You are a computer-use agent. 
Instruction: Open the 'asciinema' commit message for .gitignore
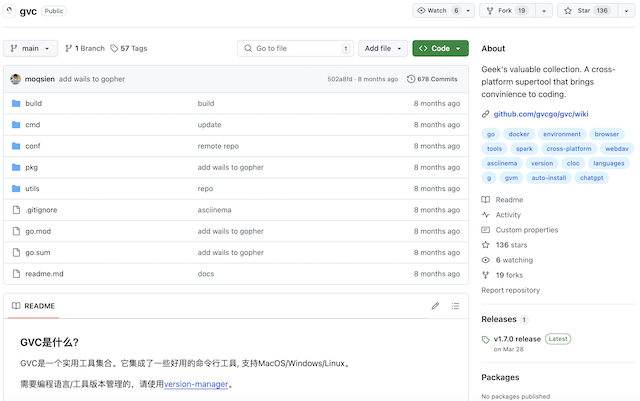coord(214,210)
